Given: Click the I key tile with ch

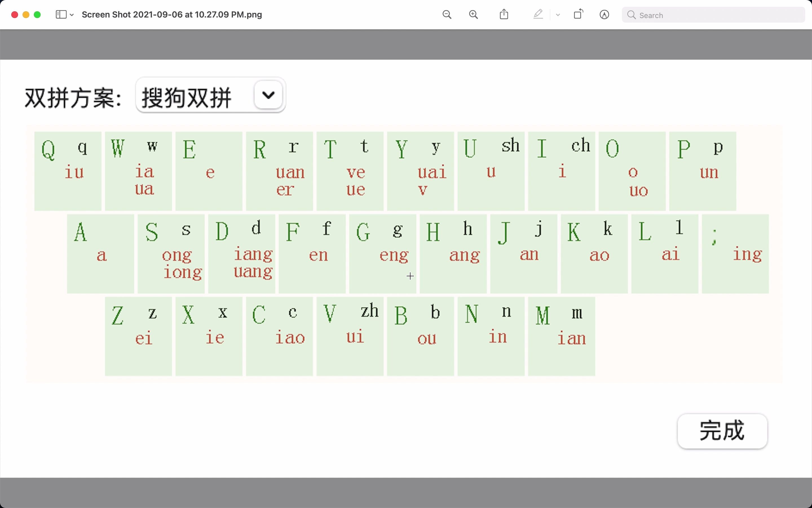Looking at the screenshot, I should pos(562,171).
